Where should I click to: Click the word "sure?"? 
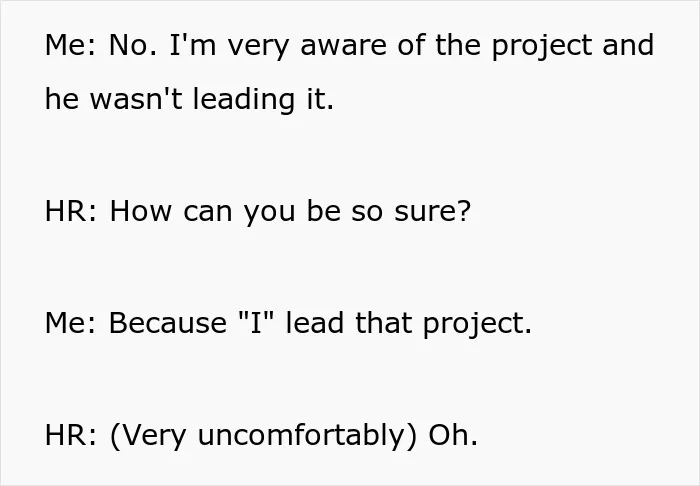(433, 211)
